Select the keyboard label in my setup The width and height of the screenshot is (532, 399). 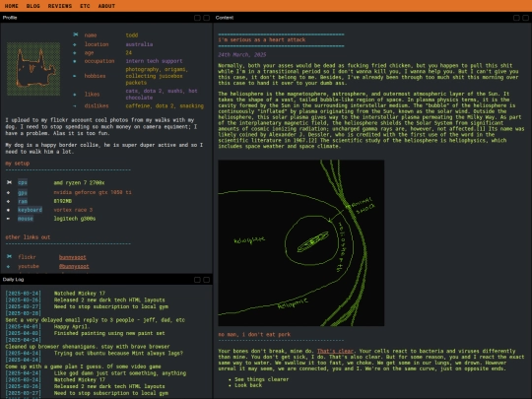30,210
